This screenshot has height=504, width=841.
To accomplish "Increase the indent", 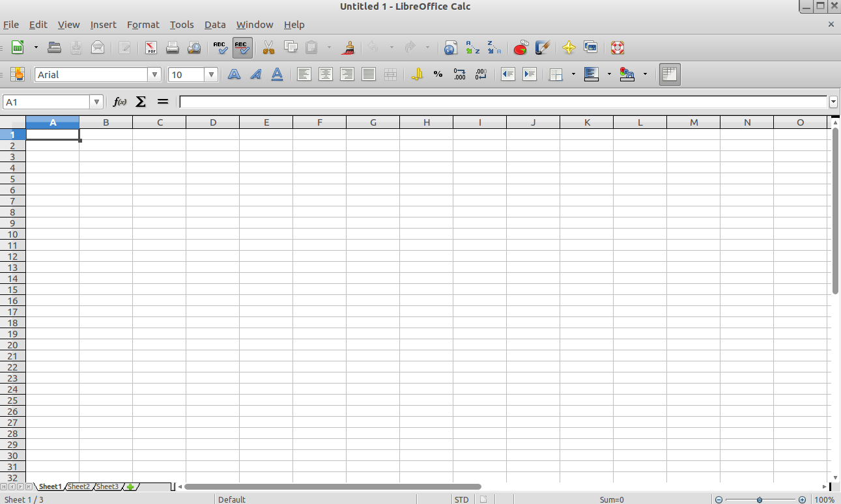I will 530,74.
